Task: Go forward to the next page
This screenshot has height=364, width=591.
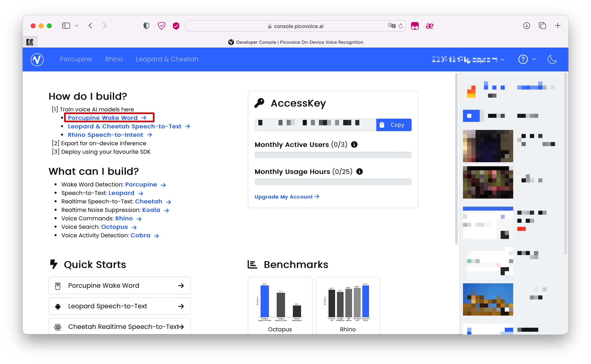Action: tap(105, 26)
